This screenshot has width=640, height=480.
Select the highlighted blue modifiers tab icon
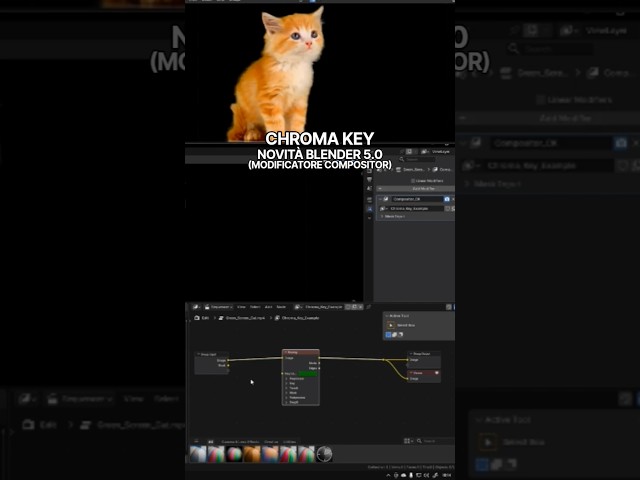coord(369,209)
